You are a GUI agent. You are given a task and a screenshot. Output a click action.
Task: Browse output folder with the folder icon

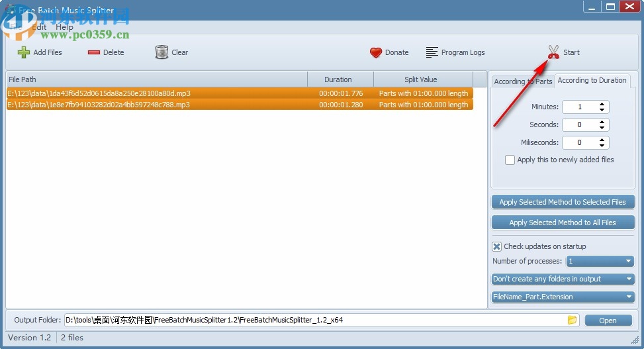coord(572,320)
